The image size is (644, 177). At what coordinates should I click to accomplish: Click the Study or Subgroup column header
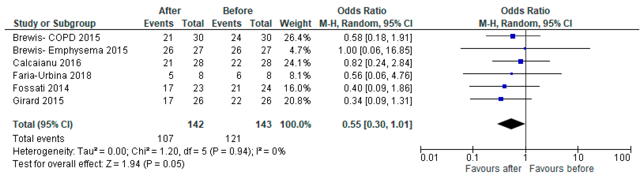tap(54, 24)
